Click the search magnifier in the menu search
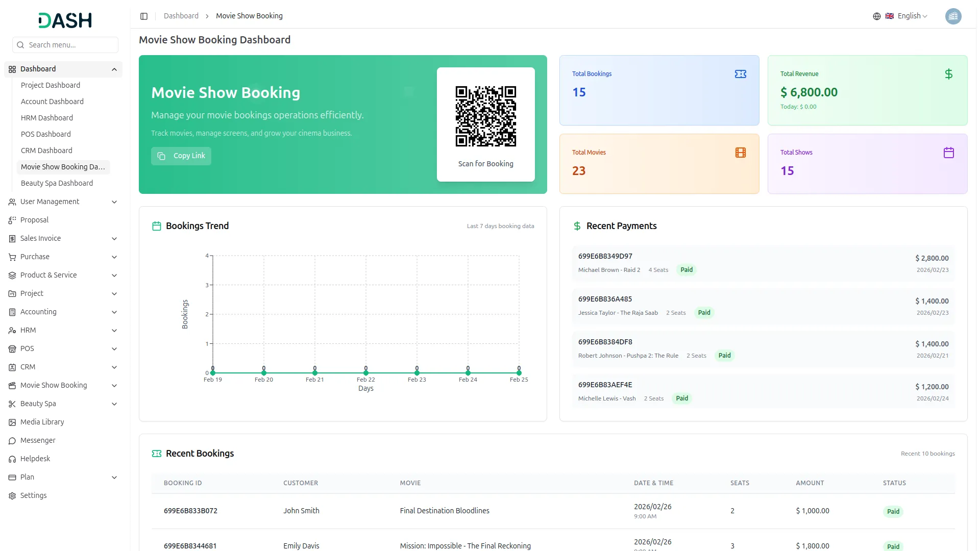 coord(20,45)
